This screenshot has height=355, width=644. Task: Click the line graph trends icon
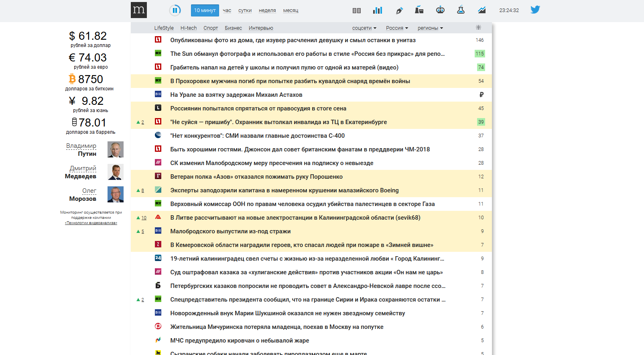(x=482, y=10)
